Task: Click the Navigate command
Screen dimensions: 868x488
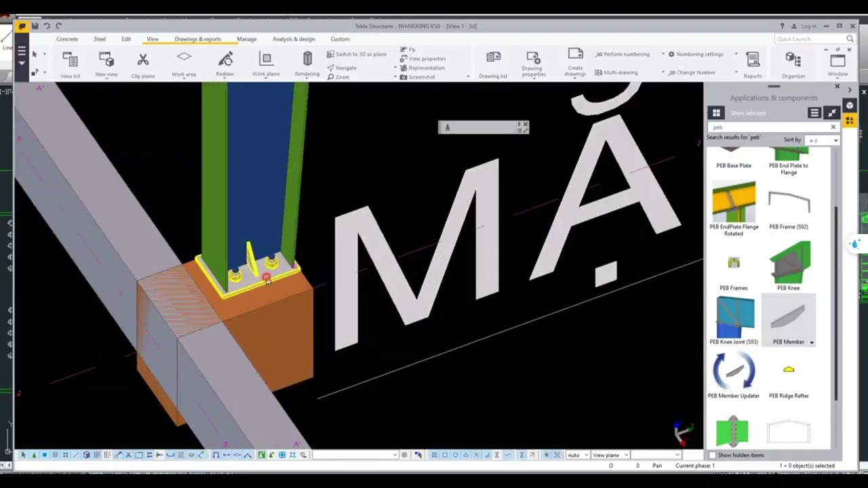Action: (341, 68)
